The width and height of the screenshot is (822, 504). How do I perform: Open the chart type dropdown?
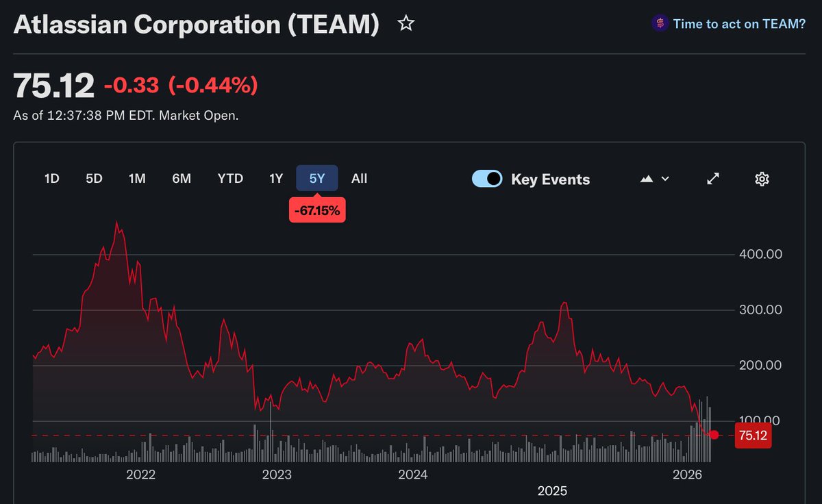[654, 179]
